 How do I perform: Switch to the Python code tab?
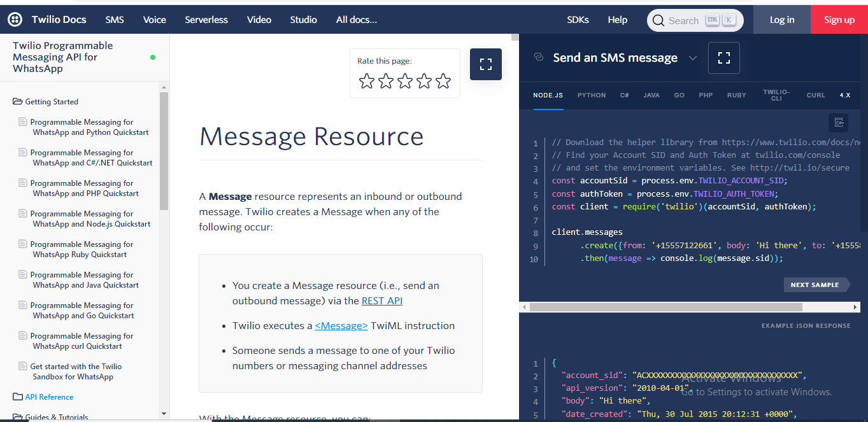coord(592,95)
